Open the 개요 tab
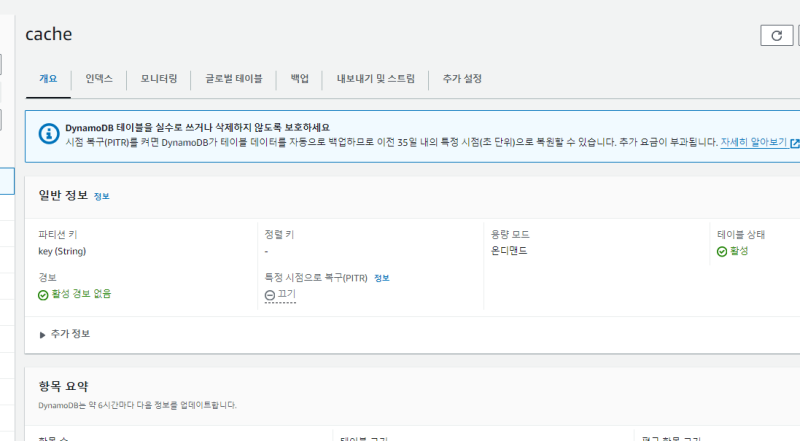The width and height of the screenshot is (800, 441). [48, 78]
